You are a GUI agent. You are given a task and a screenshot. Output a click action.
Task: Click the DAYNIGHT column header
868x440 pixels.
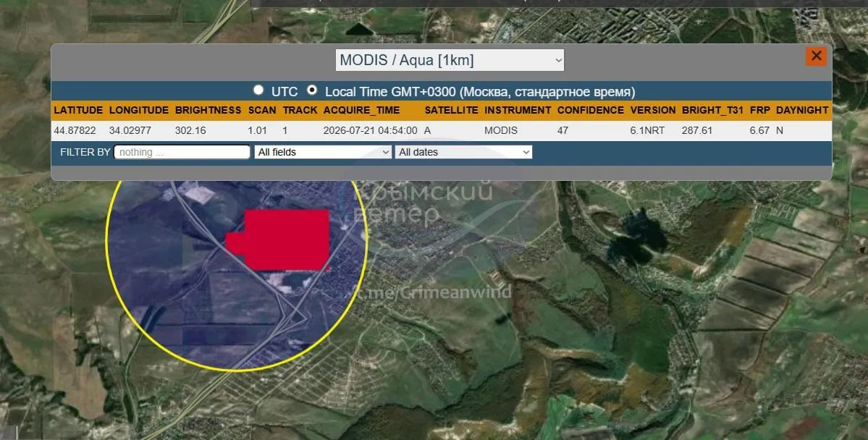(802, 110)
